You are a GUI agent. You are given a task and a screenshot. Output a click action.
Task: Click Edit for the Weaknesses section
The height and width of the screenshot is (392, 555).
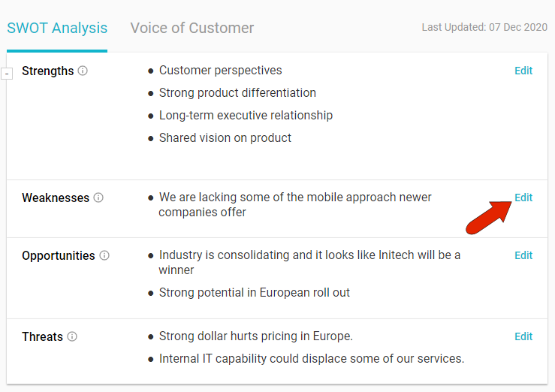coord(523,198)
